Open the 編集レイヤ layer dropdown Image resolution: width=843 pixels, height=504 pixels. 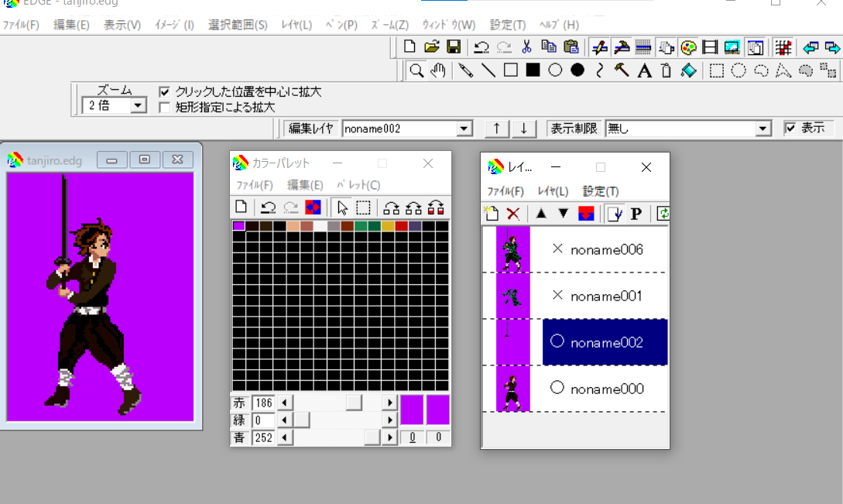point(464,129)
